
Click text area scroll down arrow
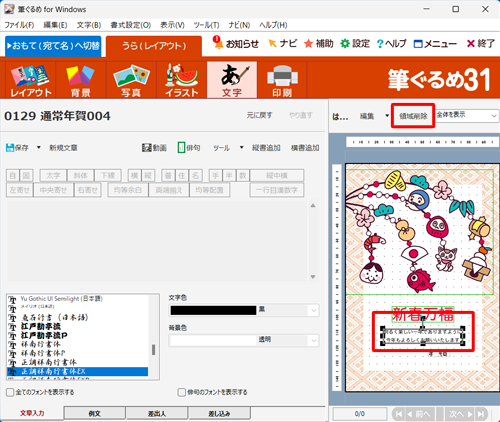[313, 277]
